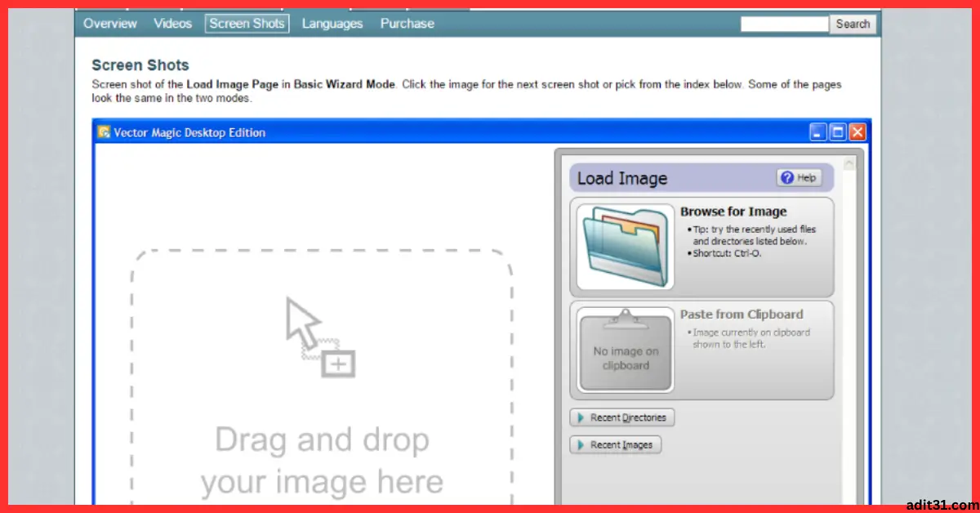Click the No image on clipboard thumbnail
This screenshot has width=980, height=513.
pos(626,350)
